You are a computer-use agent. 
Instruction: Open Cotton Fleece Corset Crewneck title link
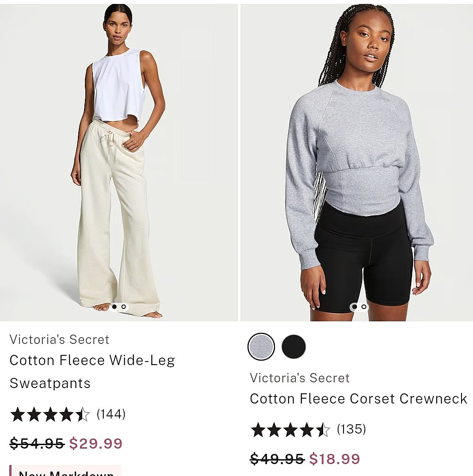[359, 399]
